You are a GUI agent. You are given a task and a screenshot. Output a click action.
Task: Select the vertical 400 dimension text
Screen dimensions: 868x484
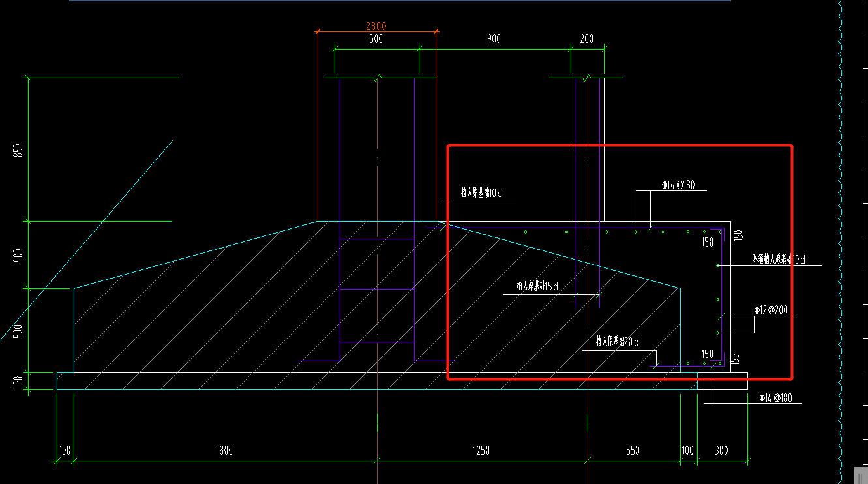18,255
